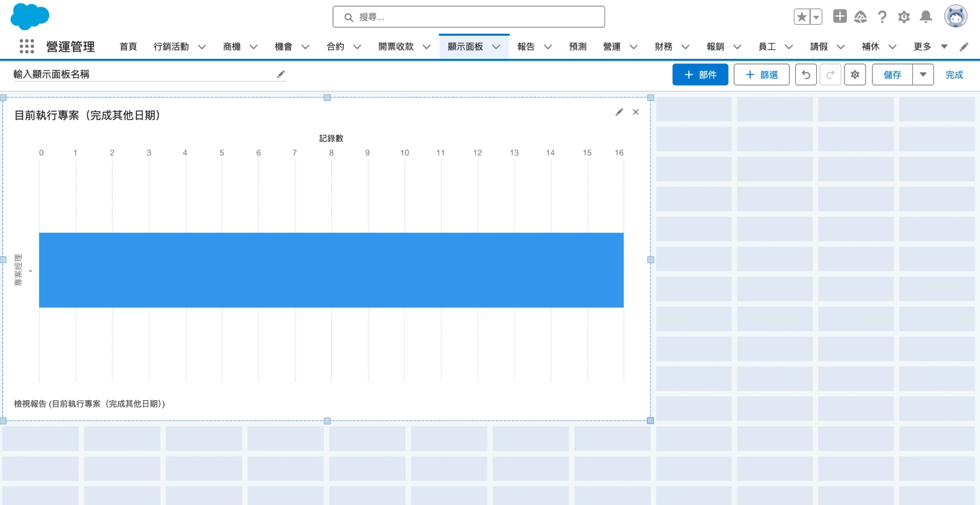
Task: Expand the 營運 tab chevron
Action: [633, 47]
